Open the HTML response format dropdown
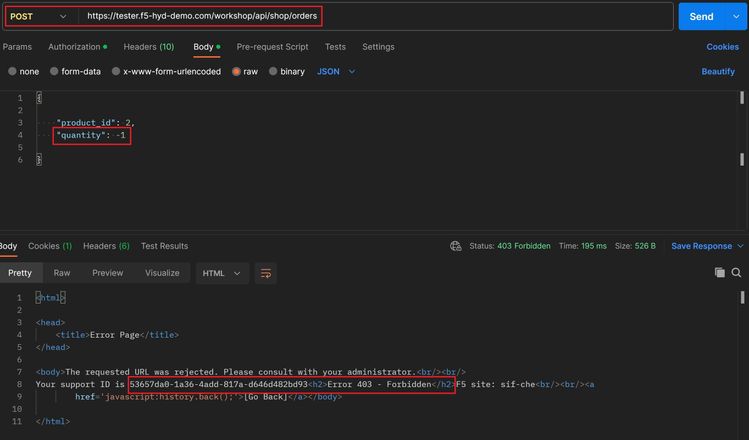This screenshot has width=749, height=440. 222,273
